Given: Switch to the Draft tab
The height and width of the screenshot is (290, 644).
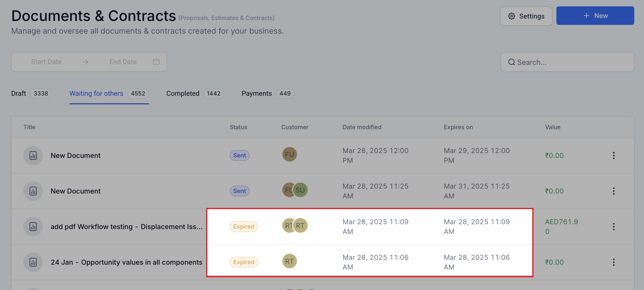Looking at the screenshot, I should tap(31, 93).
